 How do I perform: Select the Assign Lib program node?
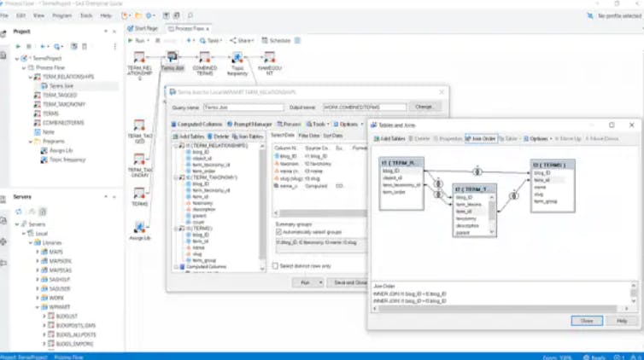139,227
